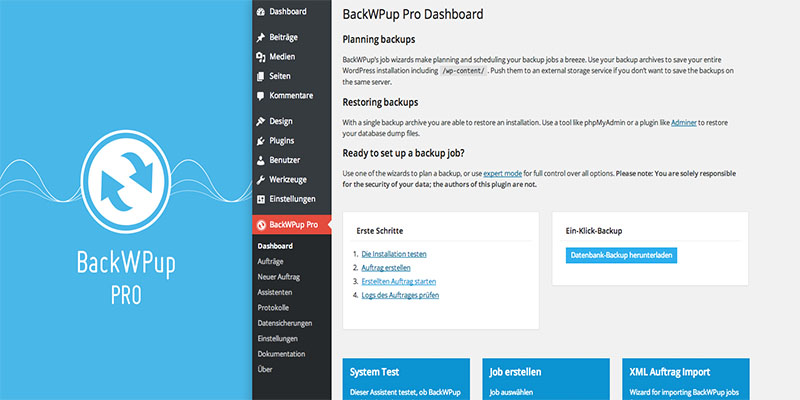
Task: Click the System Test wizard card
Action: coord(406,379)
